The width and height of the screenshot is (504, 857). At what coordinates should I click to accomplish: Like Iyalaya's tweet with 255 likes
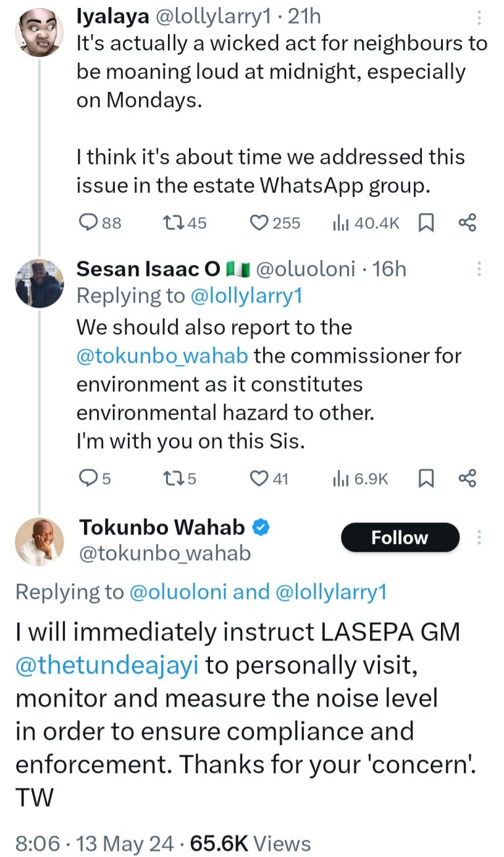[259, 224]
